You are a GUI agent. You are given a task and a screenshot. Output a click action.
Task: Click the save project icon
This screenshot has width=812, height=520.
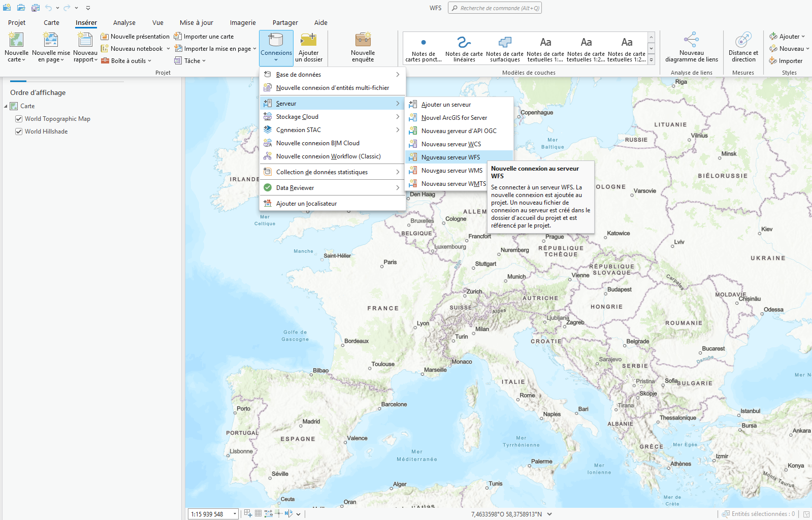36,8
